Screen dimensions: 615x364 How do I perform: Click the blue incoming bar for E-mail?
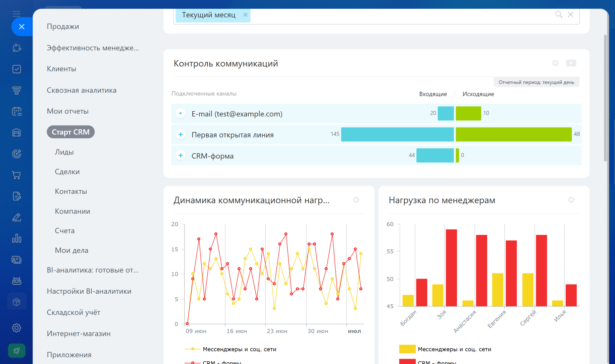tap(446, 113)
